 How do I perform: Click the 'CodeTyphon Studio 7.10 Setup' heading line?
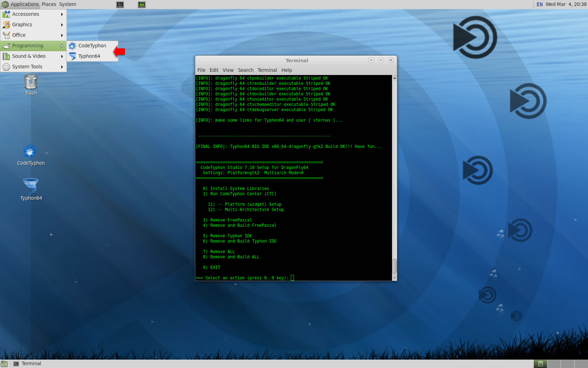pos(254,168)
